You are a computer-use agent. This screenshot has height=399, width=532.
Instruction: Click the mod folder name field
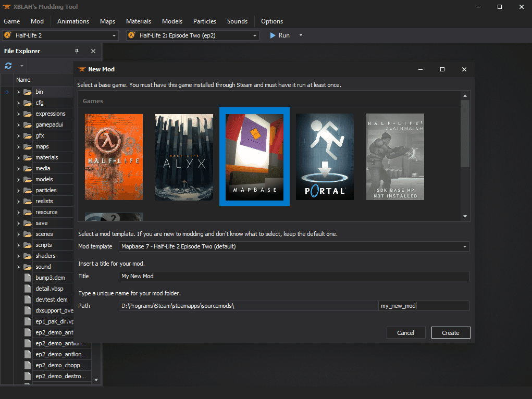(x=424, y=306)
